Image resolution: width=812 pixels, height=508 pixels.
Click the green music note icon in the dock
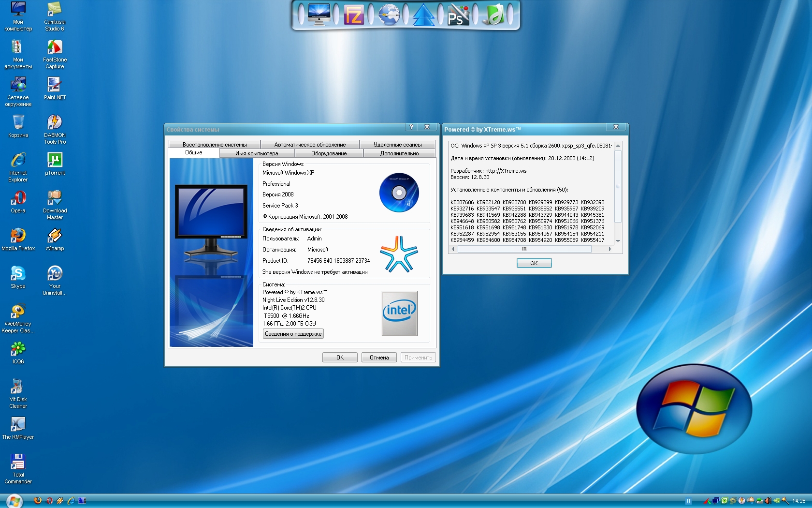point(493,15)
